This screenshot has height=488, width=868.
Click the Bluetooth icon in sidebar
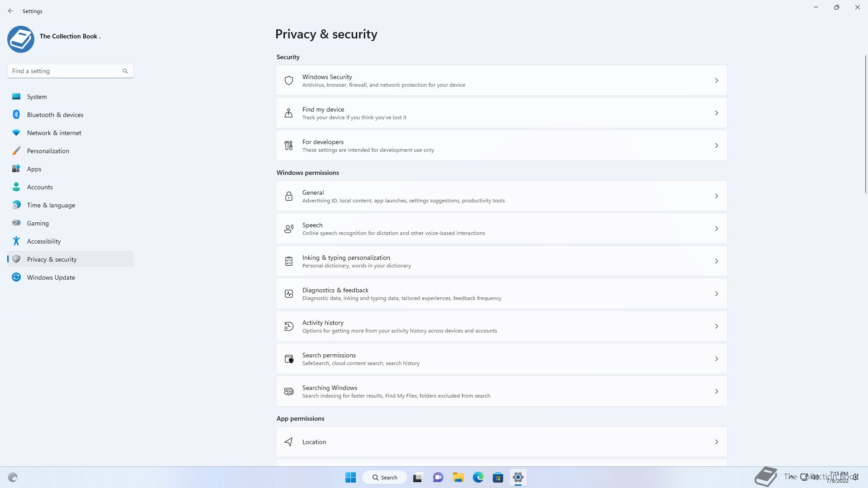[16, 114]
